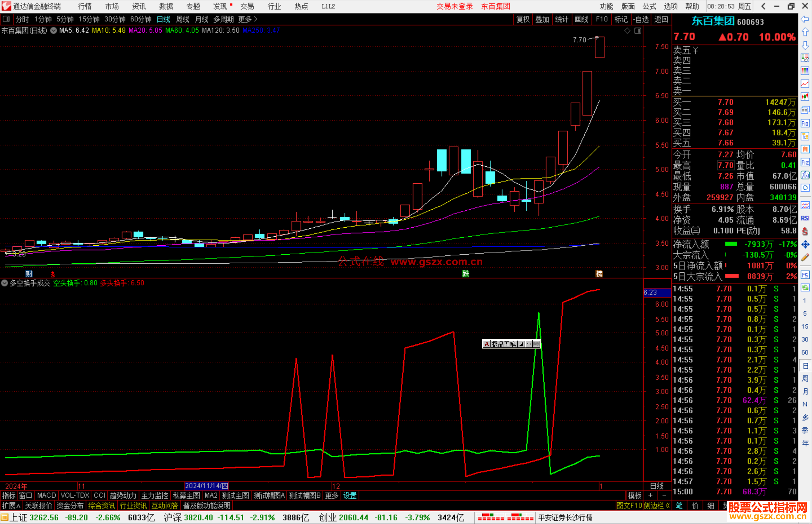
Task: Switch to 30-minute period in sidebar
Action: tap(804, 339)
